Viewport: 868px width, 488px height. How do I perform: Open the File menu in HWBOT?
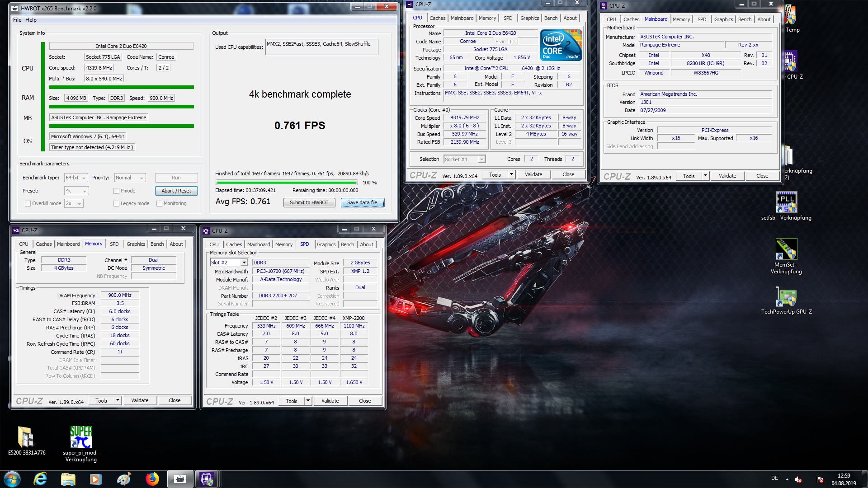coord(17,20)
